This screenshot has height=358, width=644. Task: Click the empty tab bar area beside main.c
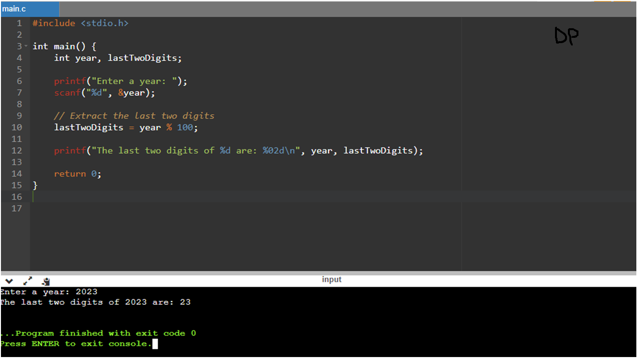pyautogui.click(x=335, y=9)
